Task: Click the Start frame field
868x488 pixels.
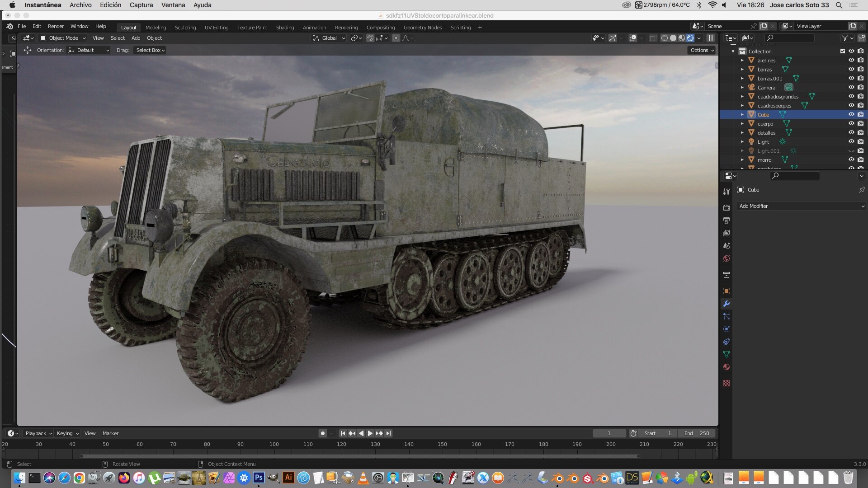Action: pos(658,433)
